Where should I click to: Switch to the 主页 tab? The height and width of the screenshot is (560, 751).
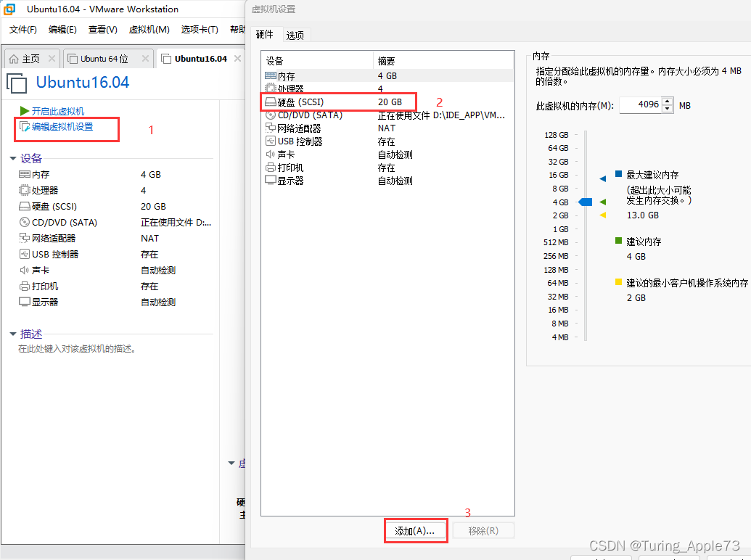[x=31, y=58]
